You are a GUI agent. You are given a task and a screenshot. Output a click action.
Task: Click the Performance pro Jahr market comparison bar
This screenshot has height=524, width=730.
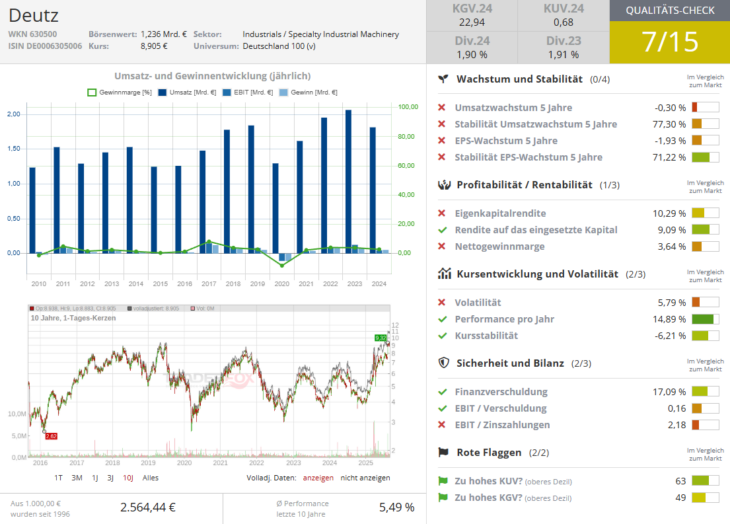[705, 319]
